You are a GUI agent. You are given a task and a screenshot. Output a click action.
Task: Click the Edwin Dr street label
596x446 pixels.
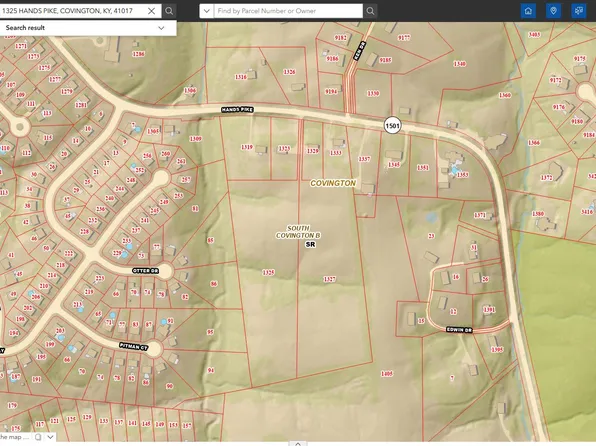click(x=459, y=330)
